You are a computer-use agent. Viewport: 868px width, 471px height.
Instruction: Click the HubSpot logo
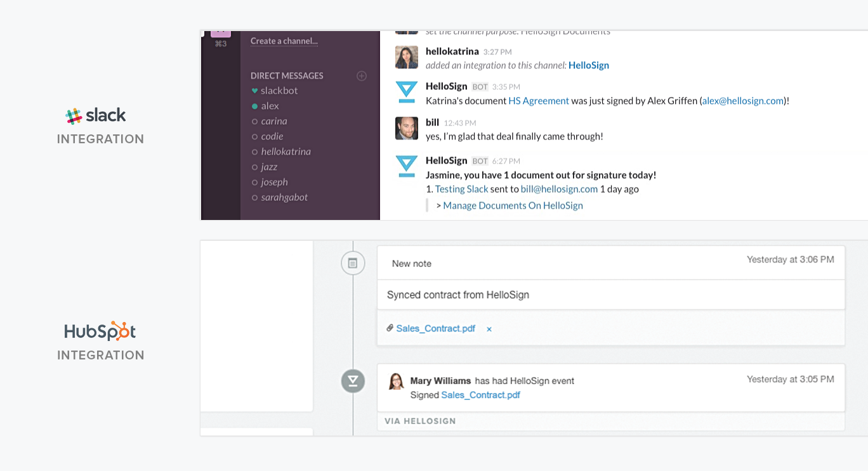tap(100, 331)
